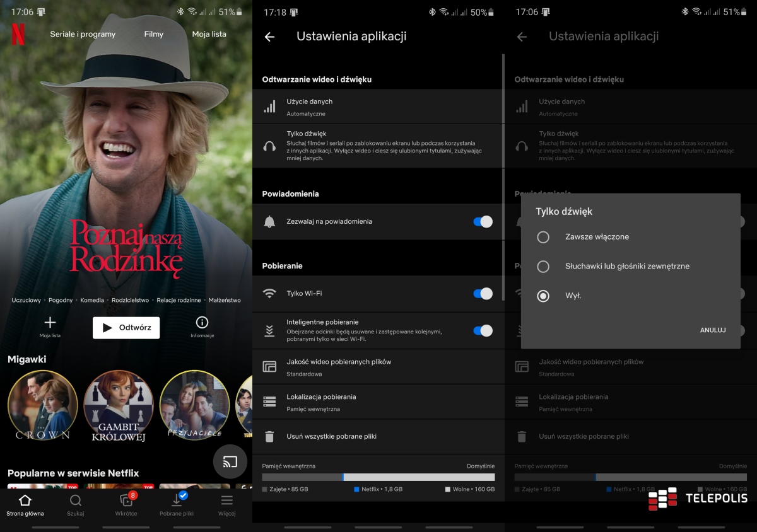The width and height of the screenshot is (757, 532).
Task: Turn off Inteligentne pobieranie switch
Action: (x=483, y=331)
